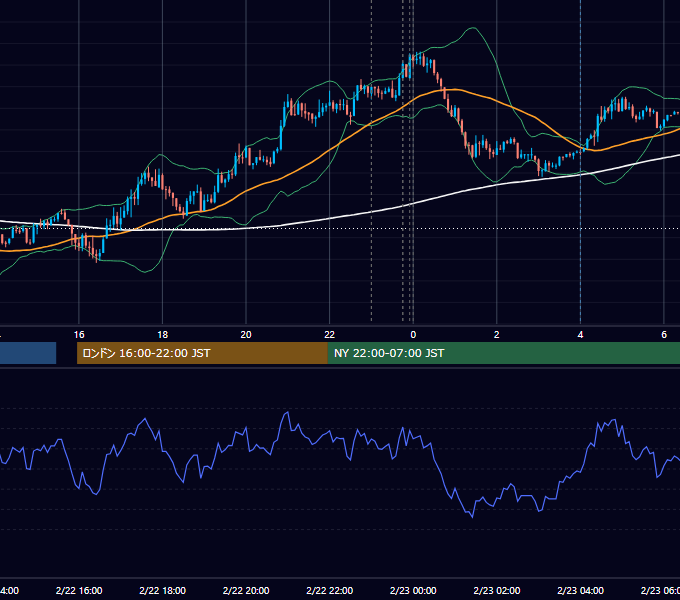Viewport: 680px width, 600px height.
Task: Select the 2/22 18:00 date label
Action: [163, 590]
